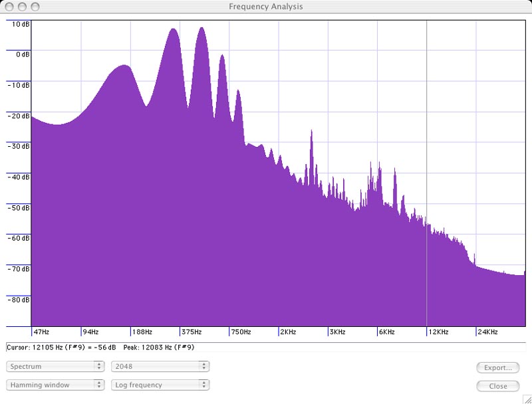This screenshot has width=532, height=404.
Task: Click the -20 dB axis label
Action: 19,116
